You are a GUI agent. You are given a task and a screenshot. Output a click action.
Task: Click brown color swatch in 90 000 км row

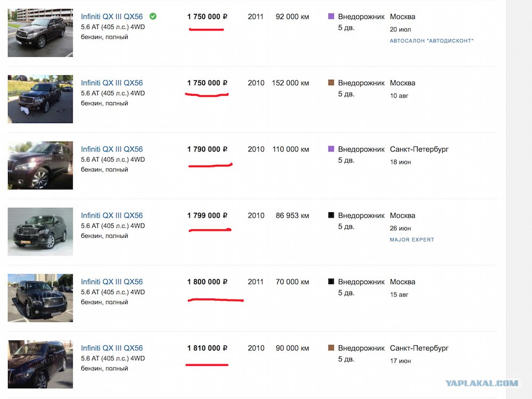click(331, 347)
